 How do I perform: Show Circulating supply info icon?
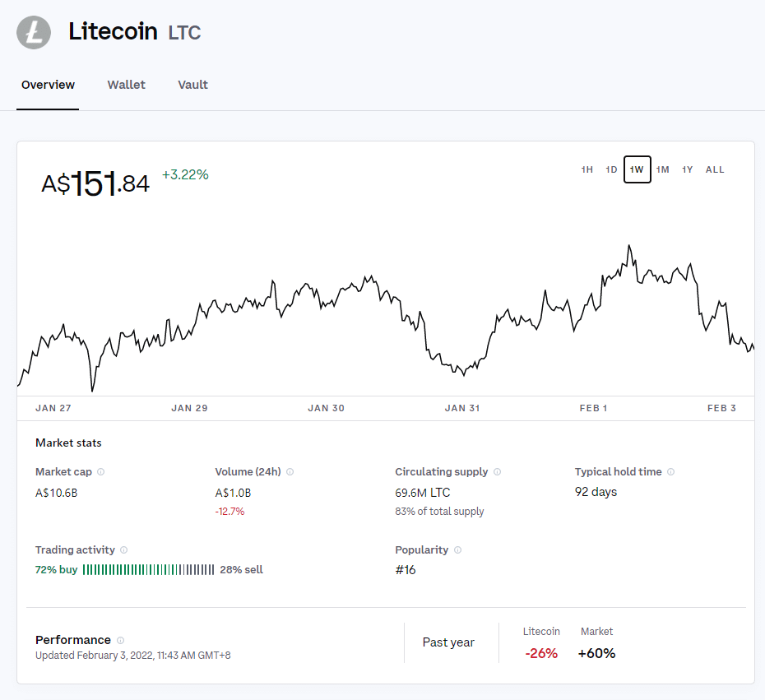497,471
